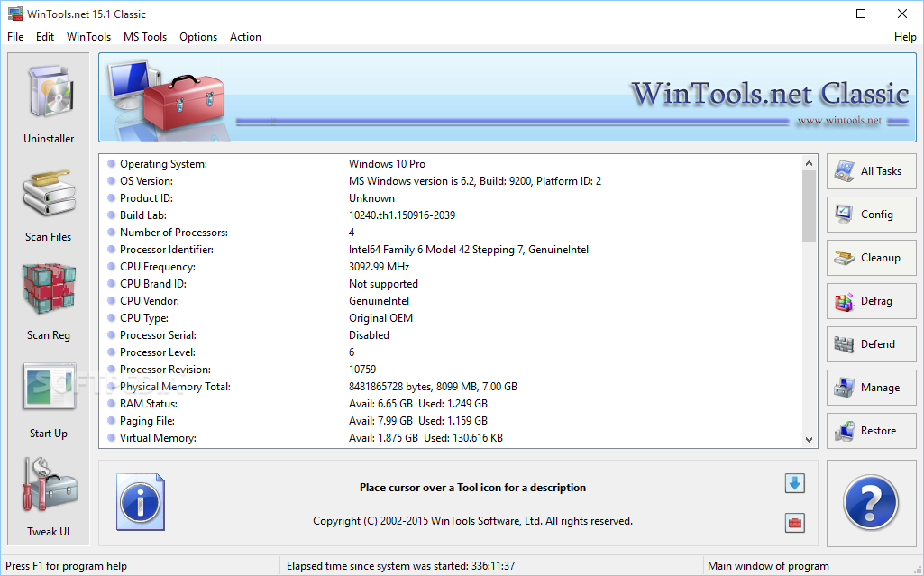Open the Manage category
The width and height of the screenshot is (924, 576).
pos(871,388)
